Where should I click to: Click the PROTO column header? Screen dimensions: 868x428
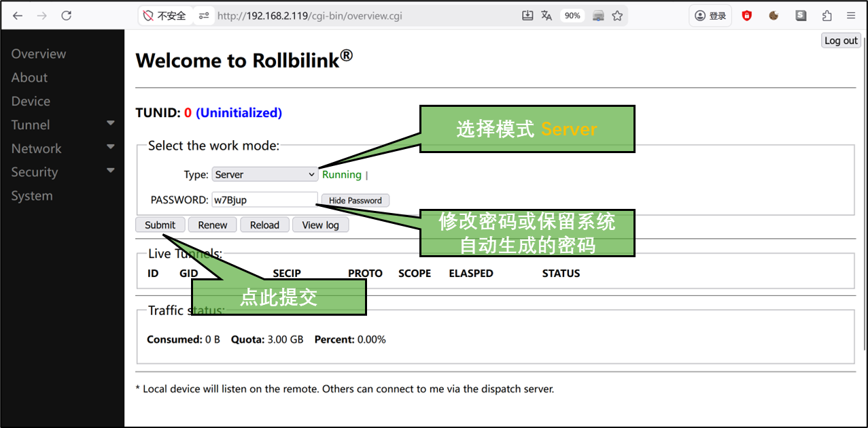click(x=366, y=274)
